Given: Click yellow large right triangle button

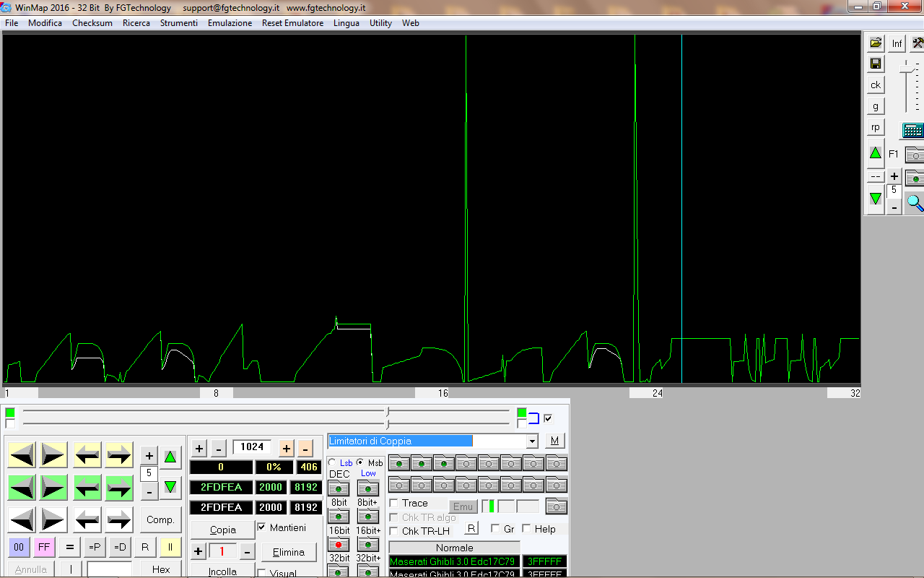Looking at the screenshot, I should 53,455.
